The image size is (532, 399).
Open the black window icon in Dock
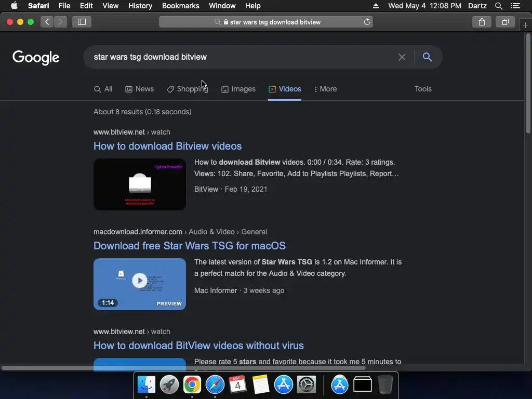(x=362, y=384)
